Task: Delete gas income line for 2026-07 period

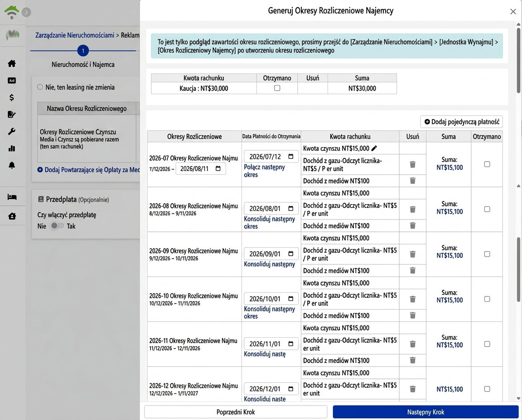Action: click(412, 164)
